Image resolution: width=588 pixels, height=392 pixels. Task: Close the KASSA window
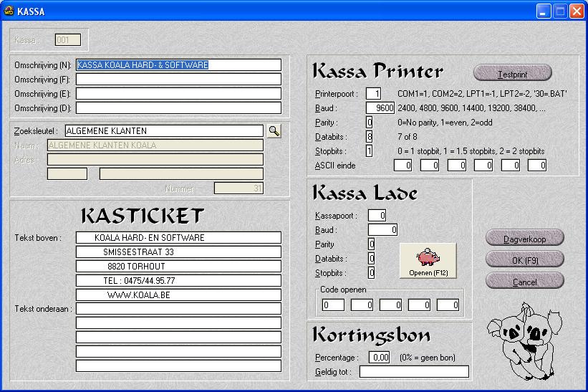(x=577, y=11)
